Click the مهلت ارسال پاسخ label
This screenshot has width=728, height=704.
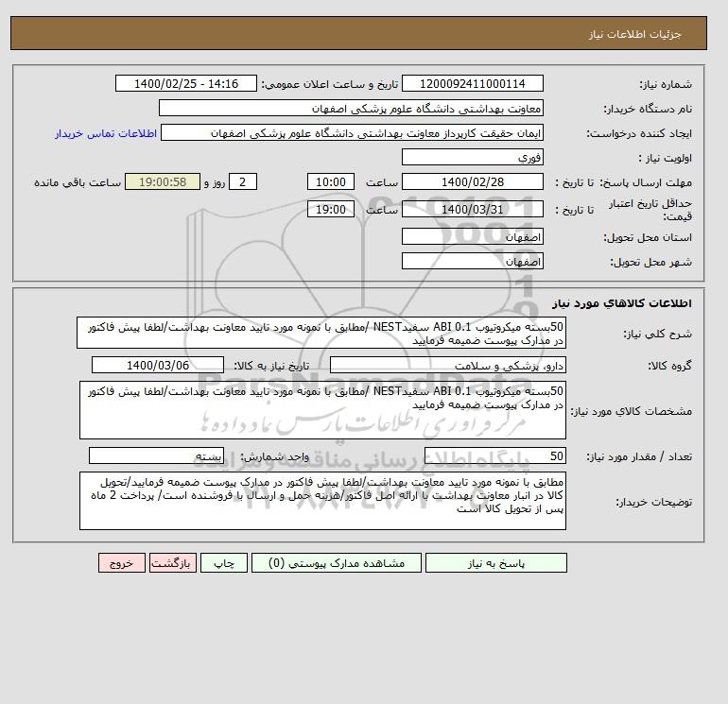pyautogui.click(x=646, y=182)
